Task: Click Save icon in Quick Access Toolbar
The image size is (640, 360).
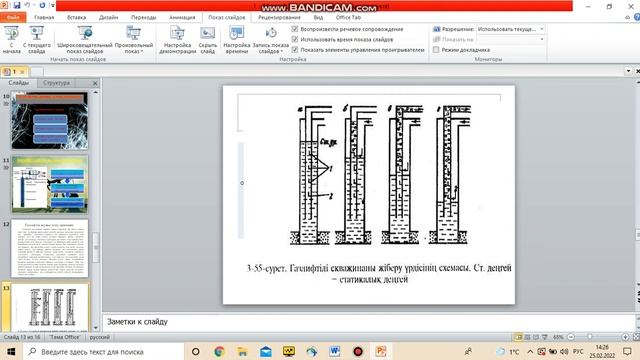Action: pos(17,5)
